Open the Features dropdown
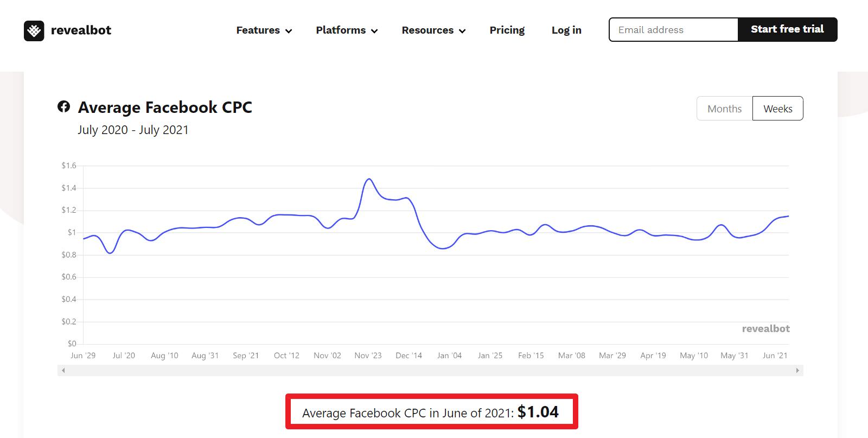Screen dimensions: 868x438 (259, 30)
